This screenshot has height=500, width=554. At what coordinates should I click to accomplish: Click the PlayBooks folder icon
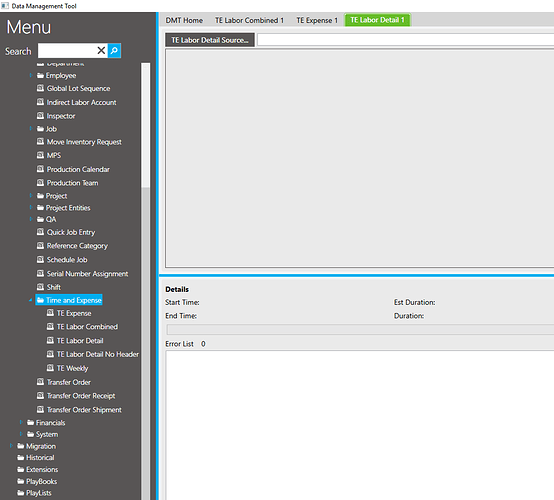(x=21, y=481)
